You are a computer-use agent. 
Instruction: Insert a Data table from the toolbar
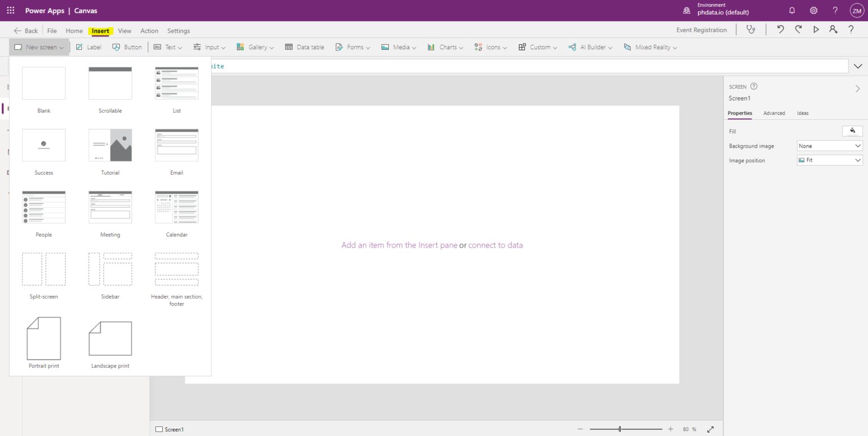click(305, 47)
